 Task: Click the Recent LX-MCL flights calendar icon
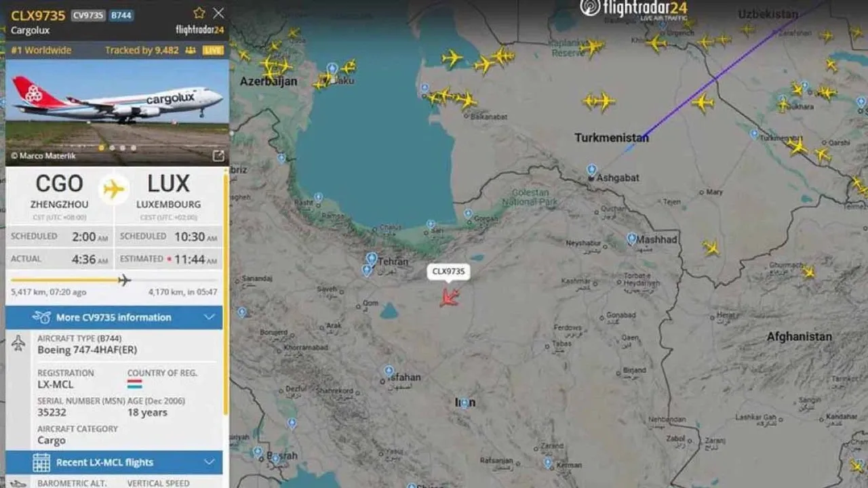point(41,462)
